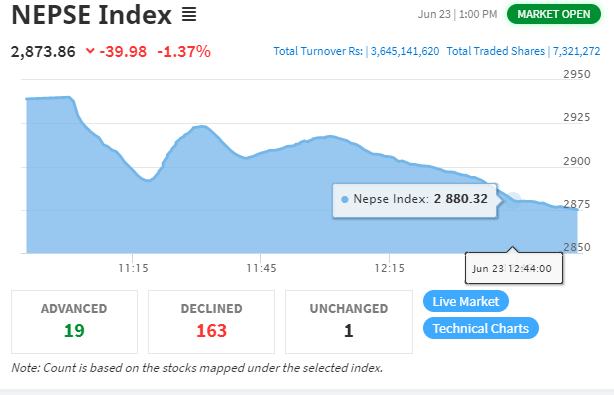Screen dimensions: 614x395
Task: Open the Live Market page
Action: click(x=466, y=301)
